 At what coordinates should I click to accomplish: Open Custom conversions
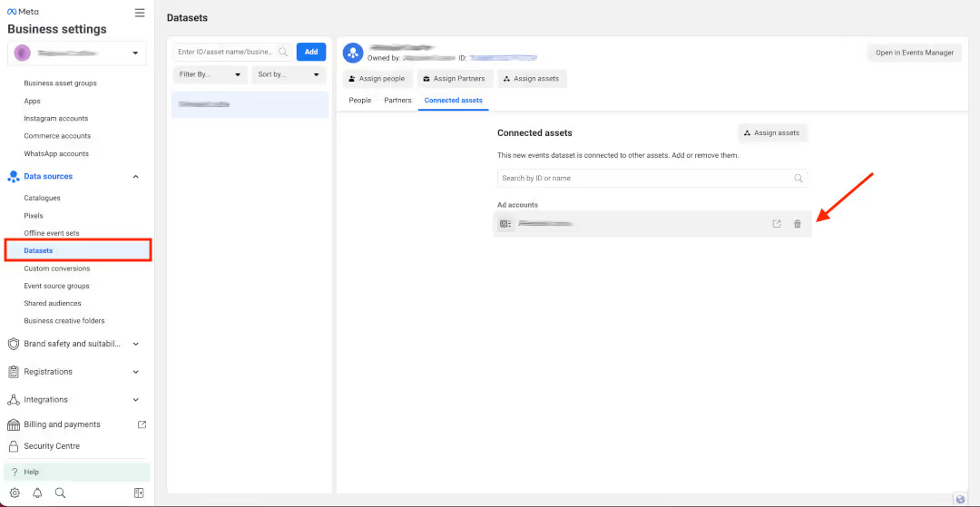(x=57, y=268)
